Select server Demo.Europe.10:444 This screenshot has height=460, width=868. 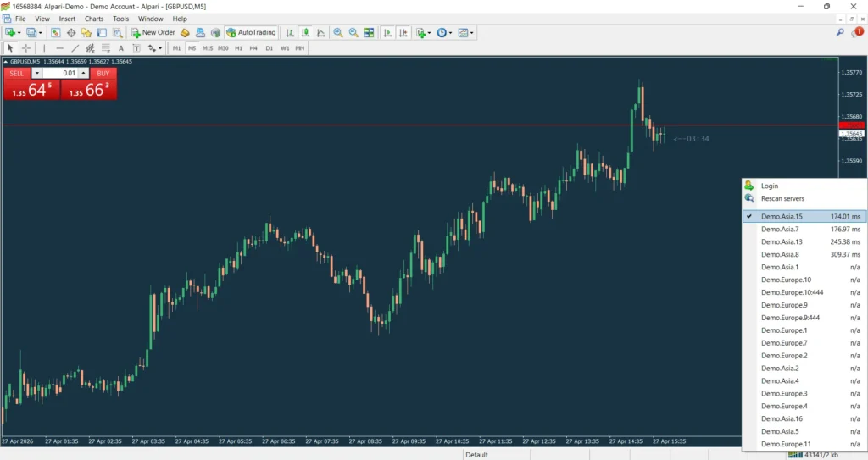pos(804,292)
